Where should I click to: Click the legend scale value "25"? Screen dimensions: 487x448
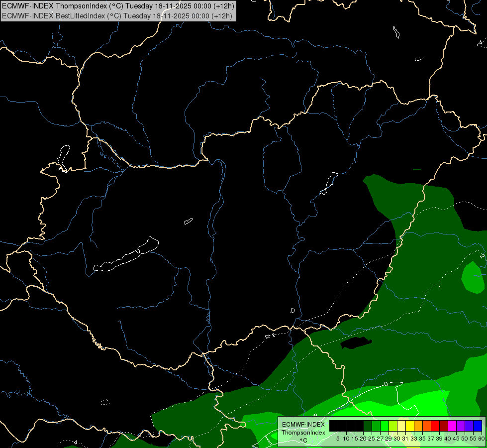(x=372, y=439)
